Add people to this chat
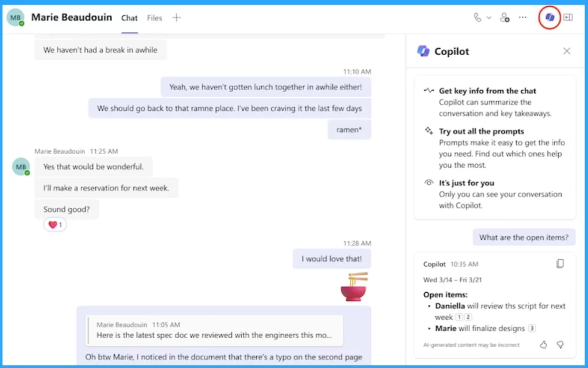Image resolution: width=588 pixels, height=368 pixels. point(505,18)
